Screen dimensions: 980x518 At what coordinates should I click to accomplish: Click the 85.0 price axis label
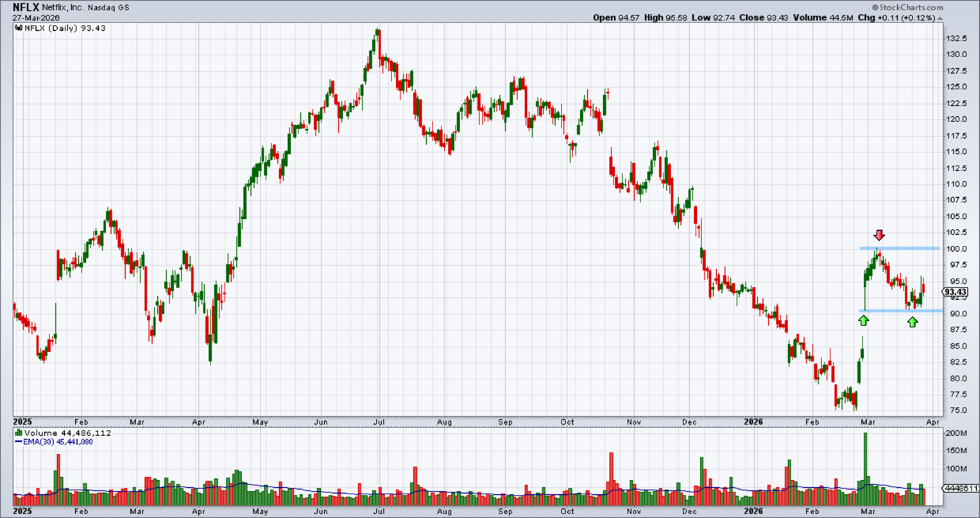pos(957,346)
